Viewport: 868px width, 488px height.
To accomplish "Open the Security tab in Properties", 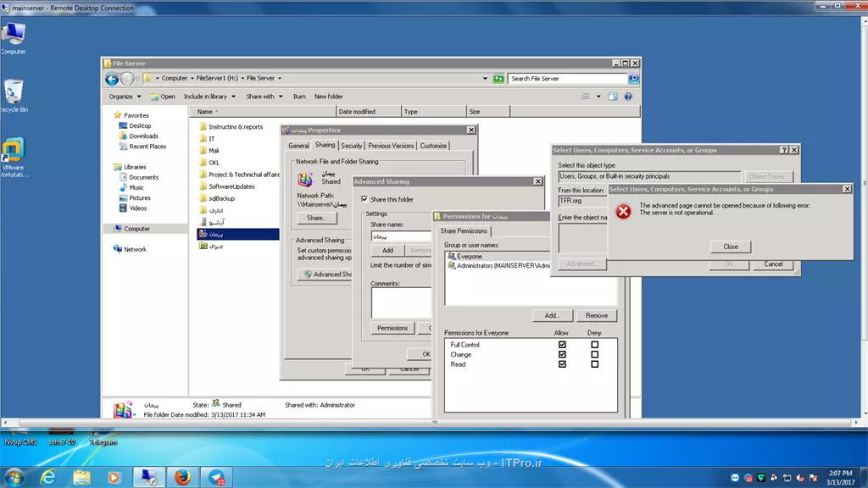I will click(352, 146).
